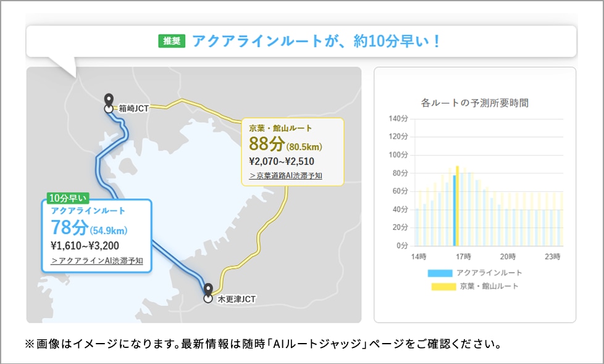Image resolution: width=604 pixels, height=364 pixels.
Task: Click the 木更津JCT map pin icon
Action: [209, 287]
